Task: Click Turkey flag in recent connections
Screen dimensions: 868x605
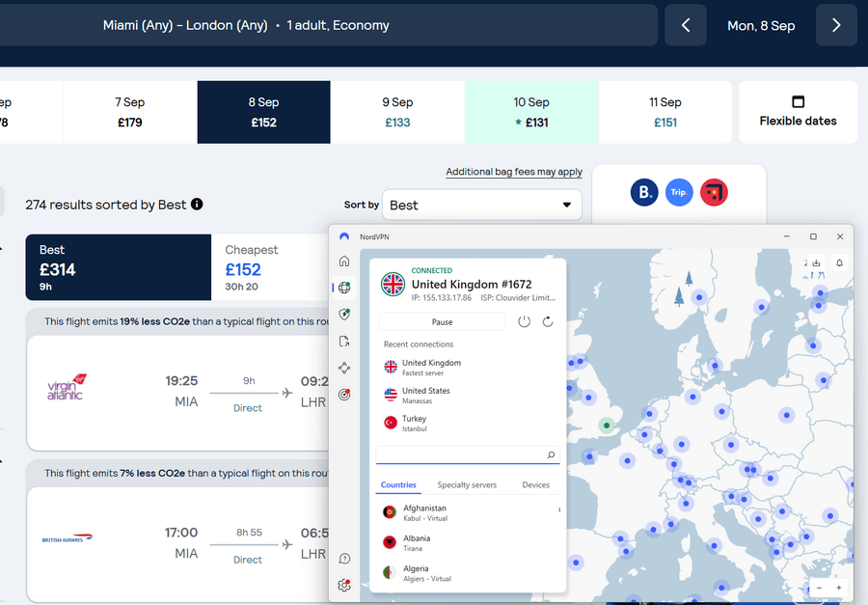Action: pyautogui.click(x=391, y=423)
